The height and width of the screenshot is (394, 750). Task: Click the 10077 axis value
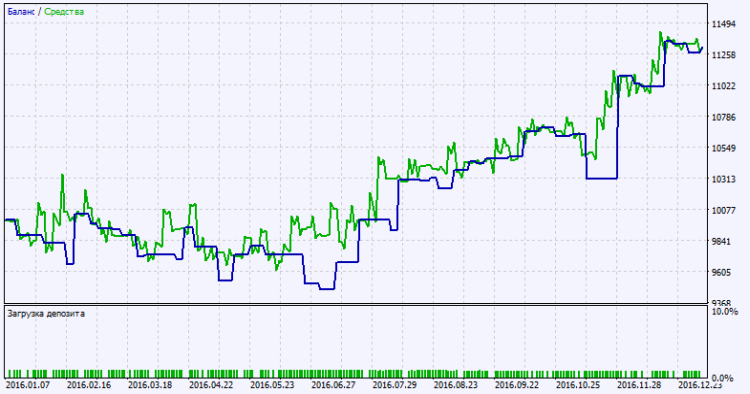pos(723,210)
